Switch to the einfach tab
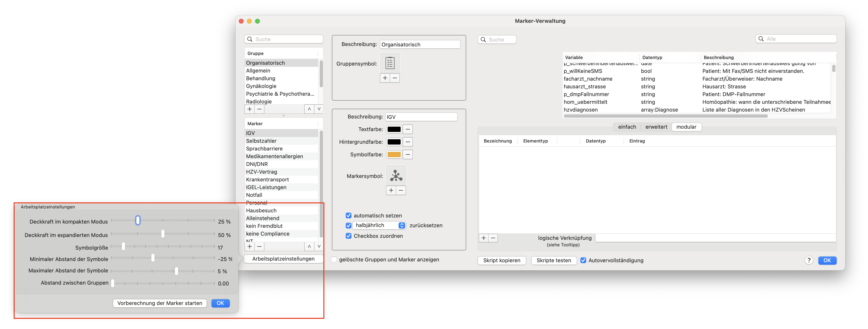The width and height of the screenshot is (868, 329). (x=627, y=127)
